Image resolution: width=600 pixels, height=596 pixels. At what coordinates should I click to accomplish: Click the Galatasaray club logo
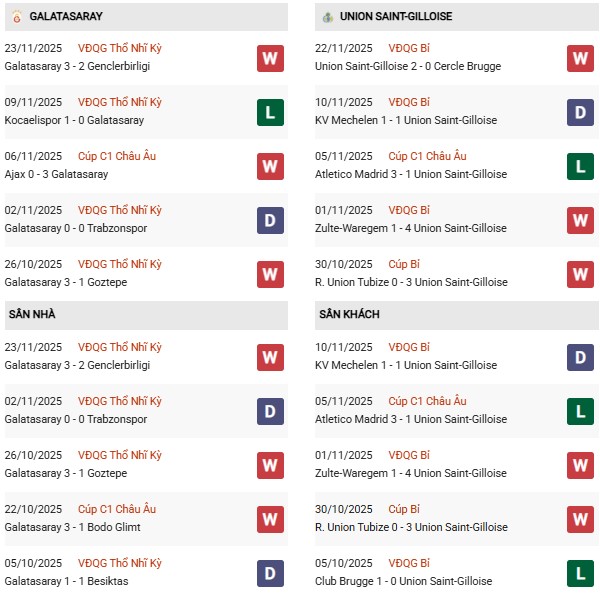[x=15, y=17]
